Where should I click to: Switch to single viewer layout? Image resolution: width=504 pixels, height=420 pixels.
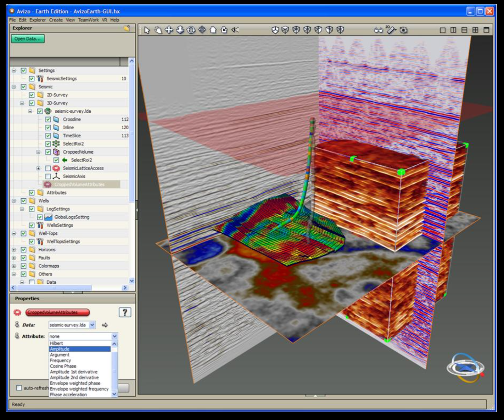[x=442, y=30]
